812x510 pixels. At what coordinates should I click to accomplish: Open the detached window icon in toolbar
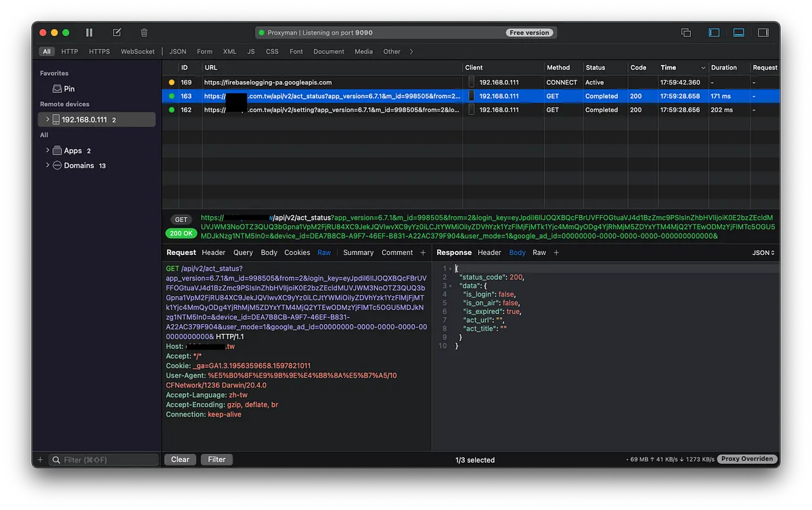click(x=685, y=32)
